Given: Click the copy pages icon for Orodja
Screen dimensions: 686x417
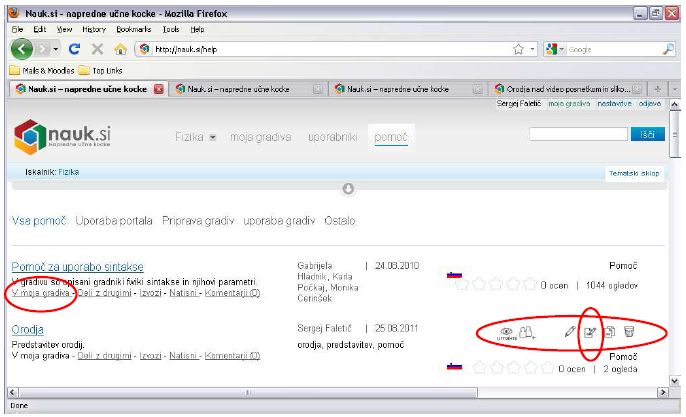Looking at the screenshot, I should [x=609, y=331].
